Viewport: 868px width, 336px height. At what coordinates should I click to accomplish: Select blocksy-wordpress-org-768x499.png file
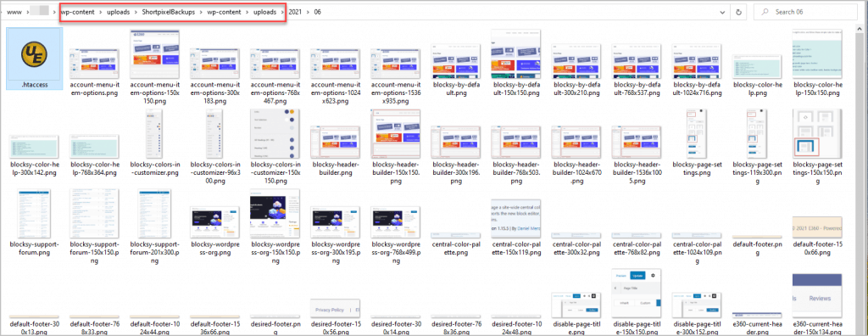click(395, 223)
